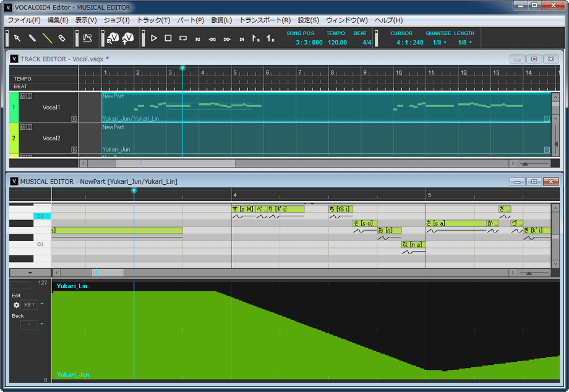Viewport: 569px width, 392px height.
Task: Open the 歌詞(L) menu
Action: pos(221,20)
